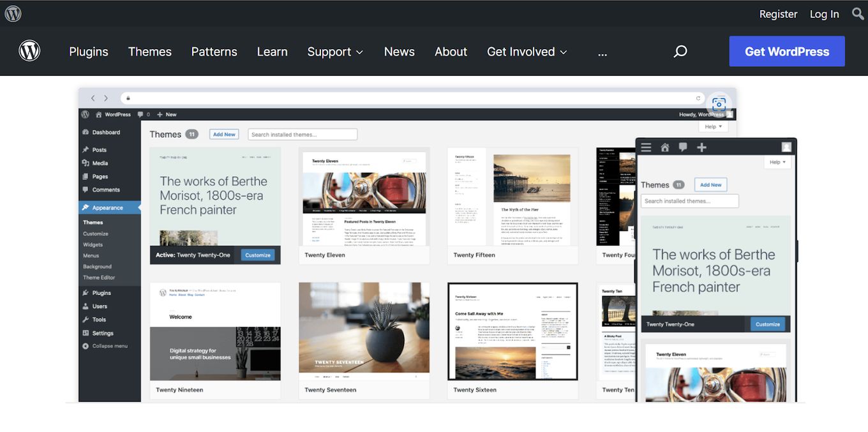
Task: Click Add New in the mobile preview
Action: [x=710, y=185]
